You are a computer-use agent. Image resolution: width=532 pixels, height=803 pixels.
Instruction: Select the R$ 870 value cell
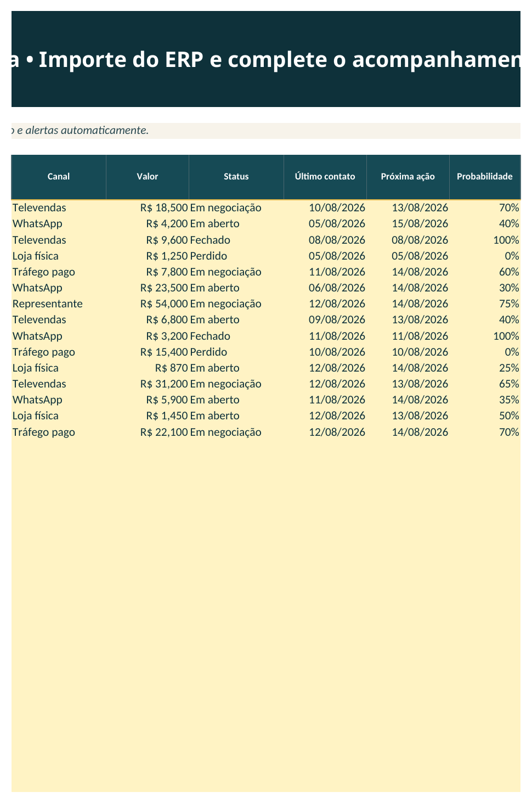[x=148, y=368]
